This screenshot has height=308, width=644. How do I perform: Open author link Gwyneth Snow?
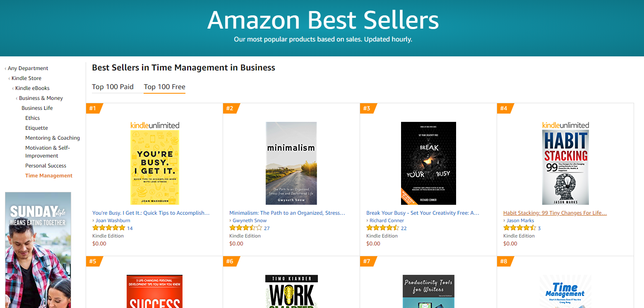250,221
